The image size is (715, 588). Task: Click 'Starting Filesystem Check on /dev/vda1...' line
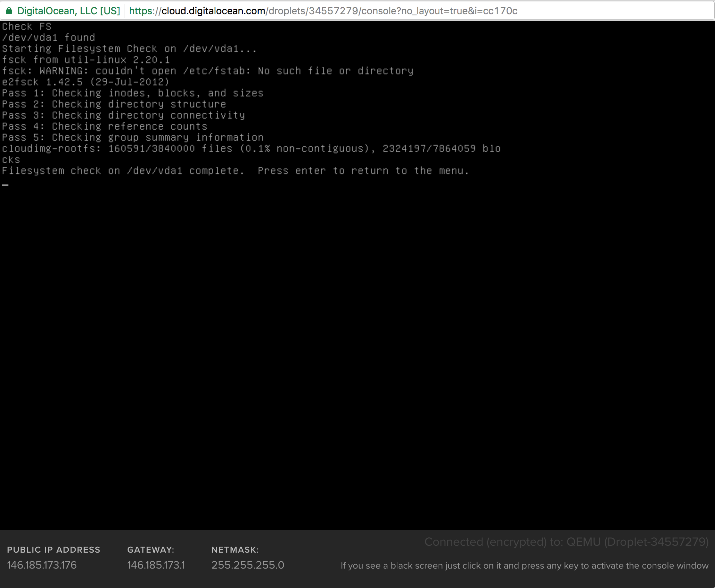(x=129, y=49)
